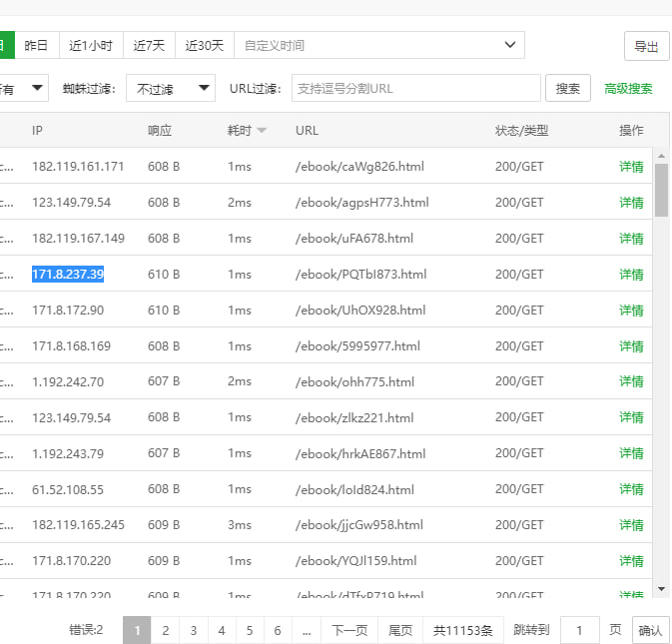This screenshot has width=672, height=644.
Task: Choose the 近30天 time range tab
Action: [x=204, y=45]
